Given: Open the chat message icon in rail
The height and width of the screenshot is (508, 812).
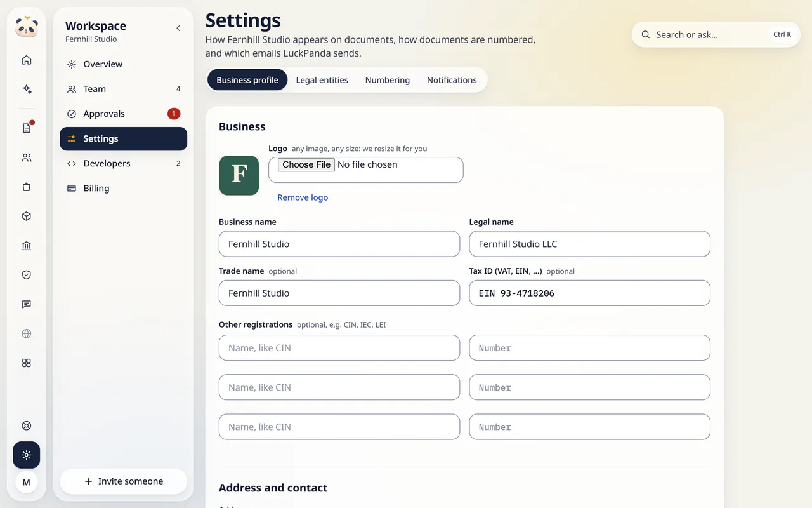Looking at the screenshot, I should coord(27,304).
